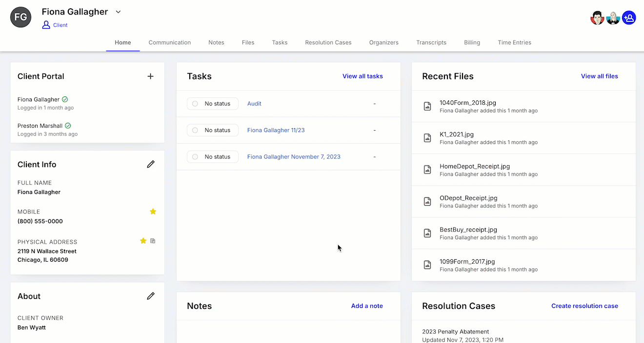Image resolution: width=644 pixels, height=343 pixels.
Task: Click client owner name Ben Wyatt
Action: (x=32, y=327)
